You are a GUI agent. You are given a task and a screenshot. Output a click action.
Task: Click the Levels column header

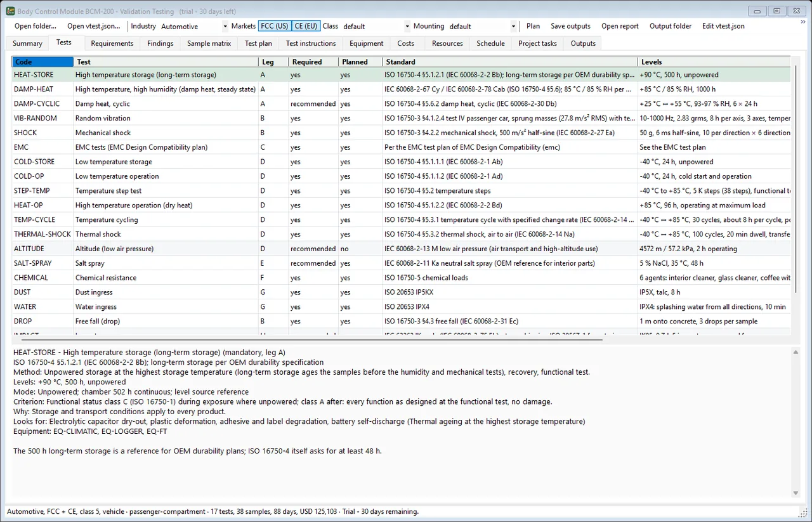[714, 62]
